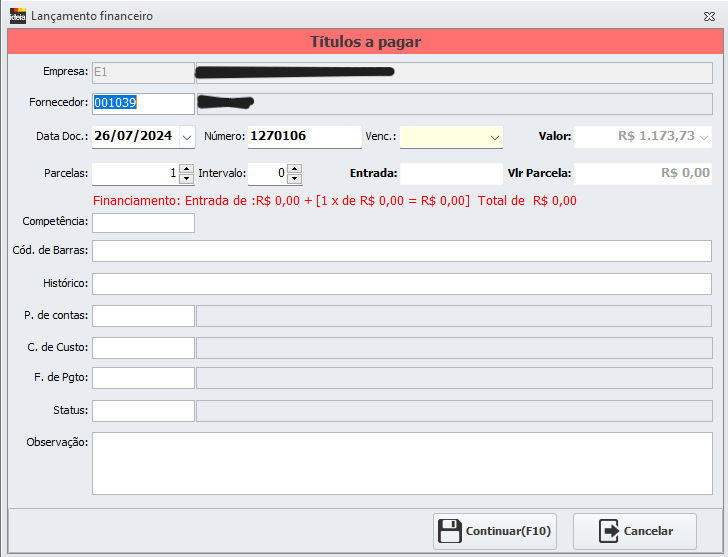Open the Valor amount dropdown arrow

click(x=704, y=137)
